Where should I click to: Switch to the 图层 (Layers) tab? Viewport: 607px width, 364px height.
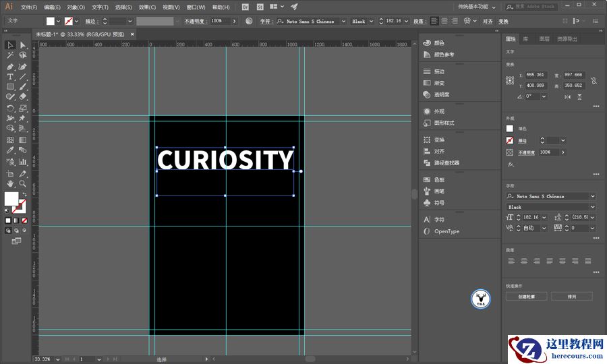point(544,39)
